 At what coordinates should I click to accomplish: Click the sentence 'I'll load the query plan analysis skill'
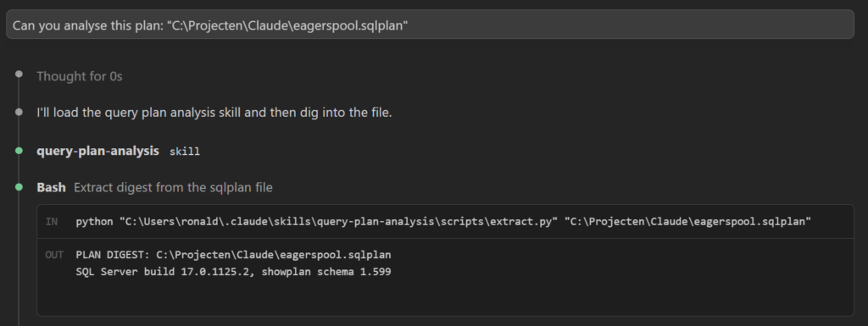(214, 113)
